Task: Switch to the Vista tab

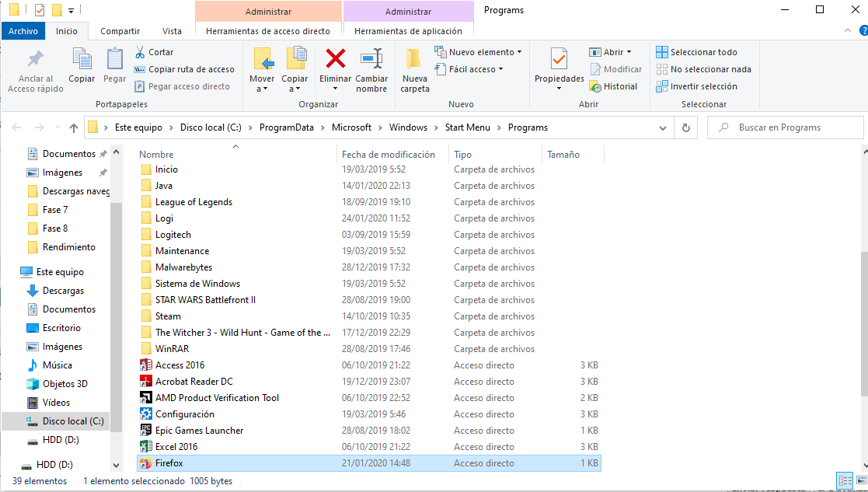Action: click(x=172, y=31)
